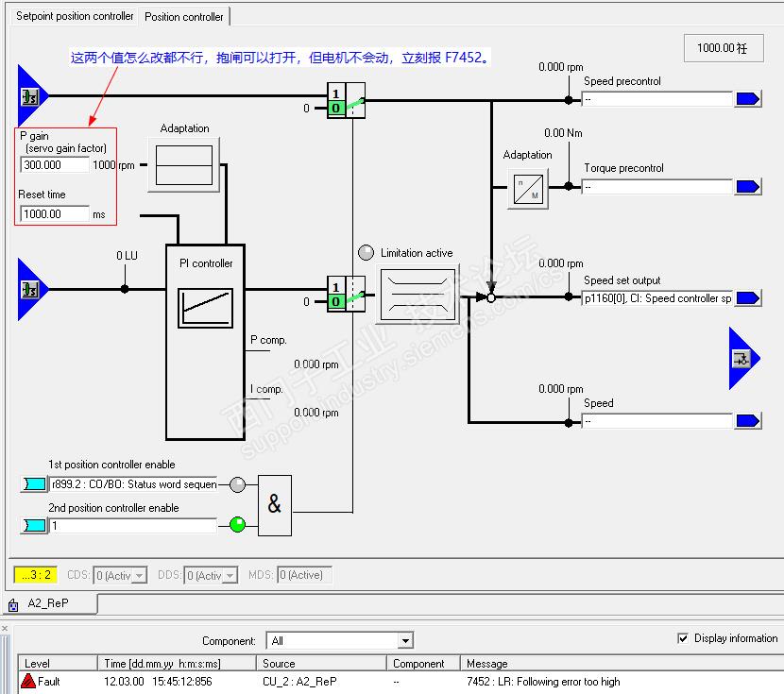Click the red Fault warning icon
Screen dimensions: 784x694
pyautogui.click(x=28, y=681)
